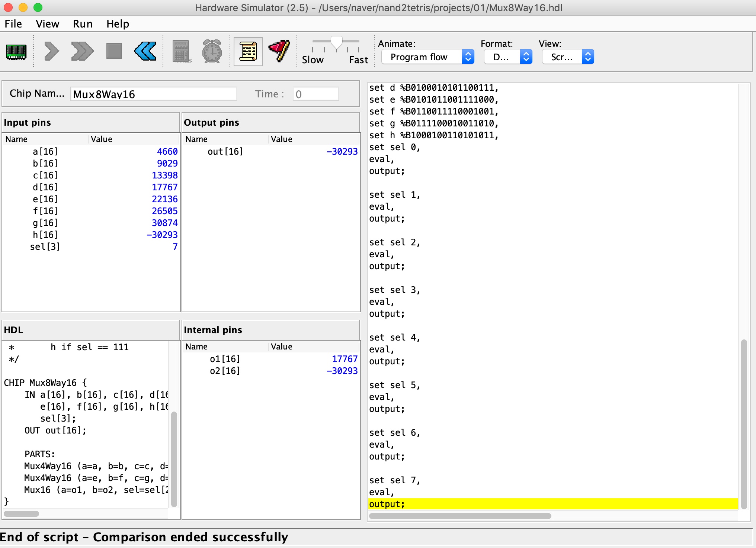
Task: Click the 'set d %B0100010101100111,' script line
Action: pyautogui.click(x=433, y=88)
